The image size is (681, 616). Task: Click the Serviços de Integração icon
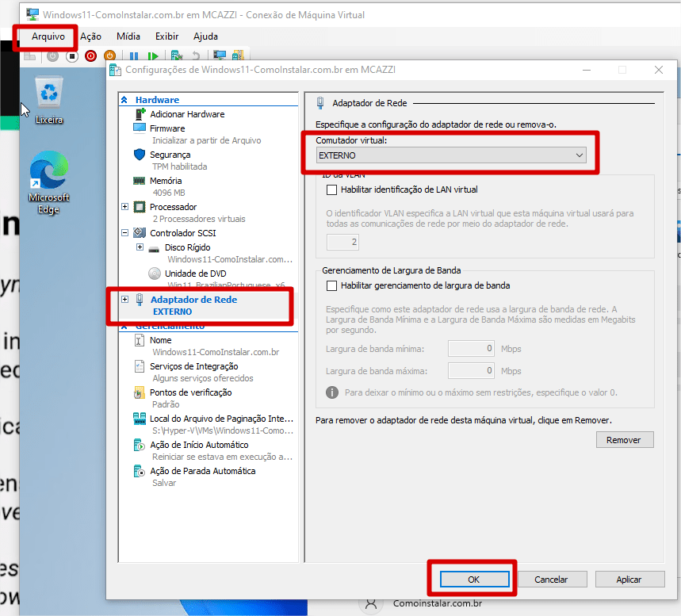coord(140,366)
